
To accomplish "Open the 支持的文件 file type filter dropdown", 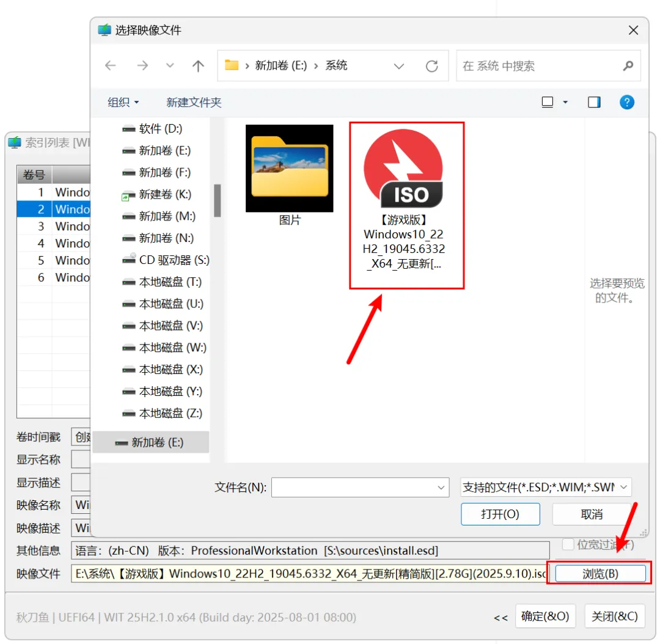I will point(546,488).
